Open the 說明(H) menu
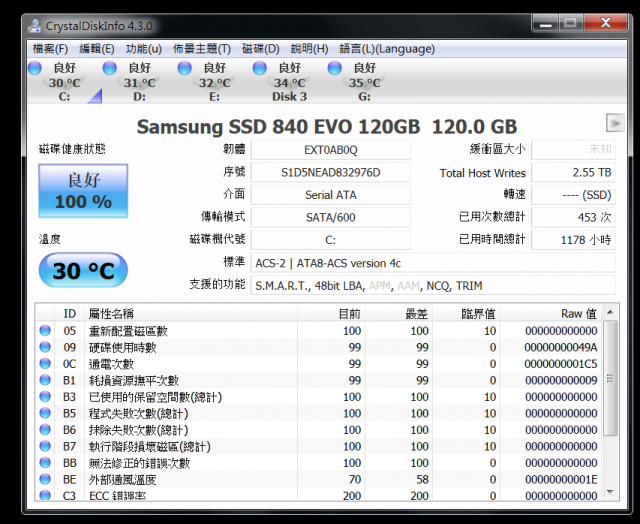The width and height of the screenshot is (640, 524). pyautogui.click(x=309, y=49)
